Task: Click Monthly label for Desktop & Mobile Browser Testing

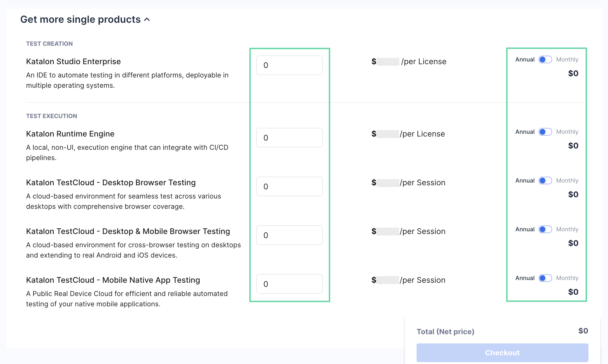Action: point(567,229)
